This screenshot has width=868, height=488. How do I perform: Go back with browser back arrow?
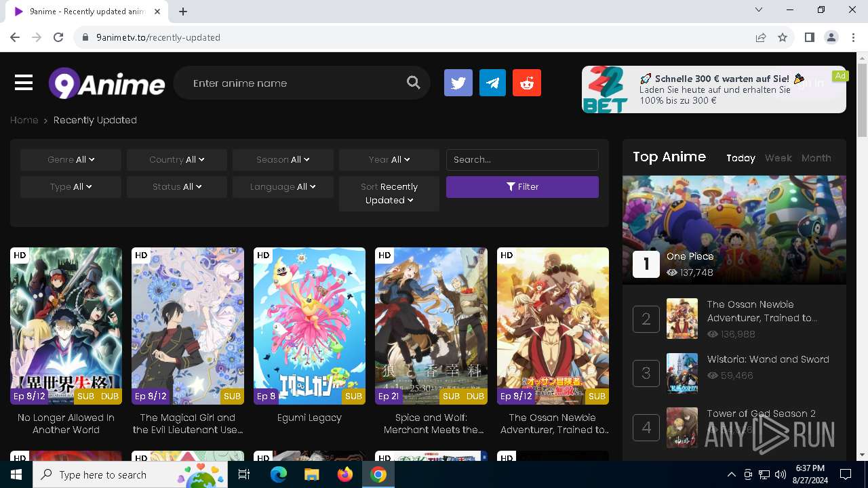(15, 37)
